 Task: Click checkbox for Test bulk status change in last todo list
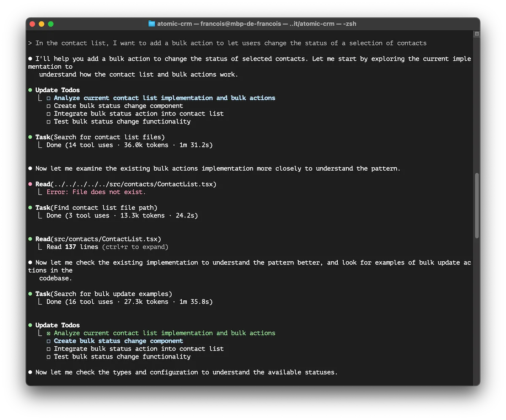(48, 357)
